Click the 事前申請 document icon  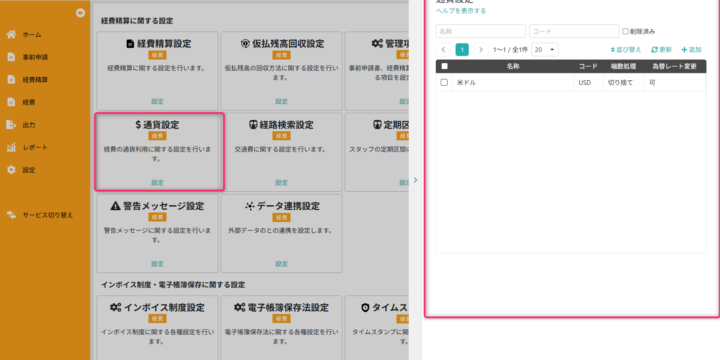(x=11, y=57)
